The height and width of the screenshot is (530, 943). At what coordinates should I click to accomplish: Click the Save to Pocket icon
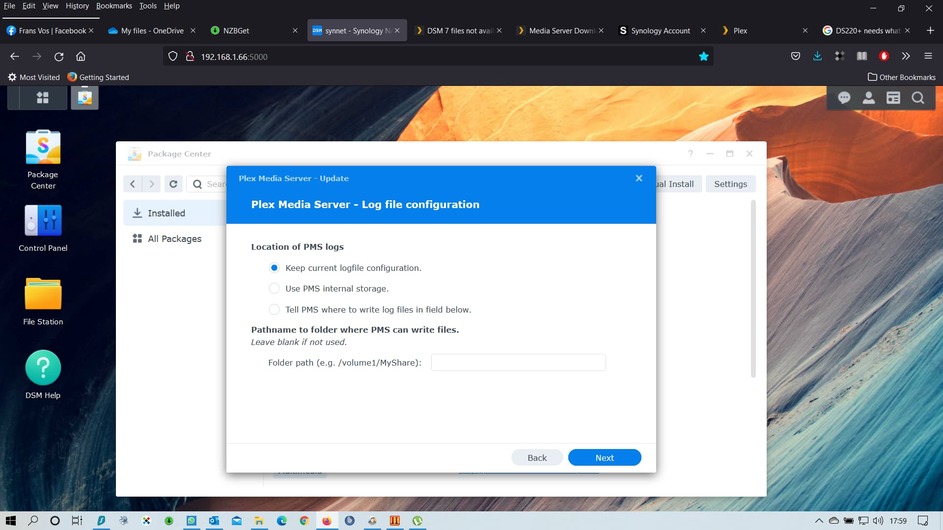pyautogui.click(x=796, y=56)
